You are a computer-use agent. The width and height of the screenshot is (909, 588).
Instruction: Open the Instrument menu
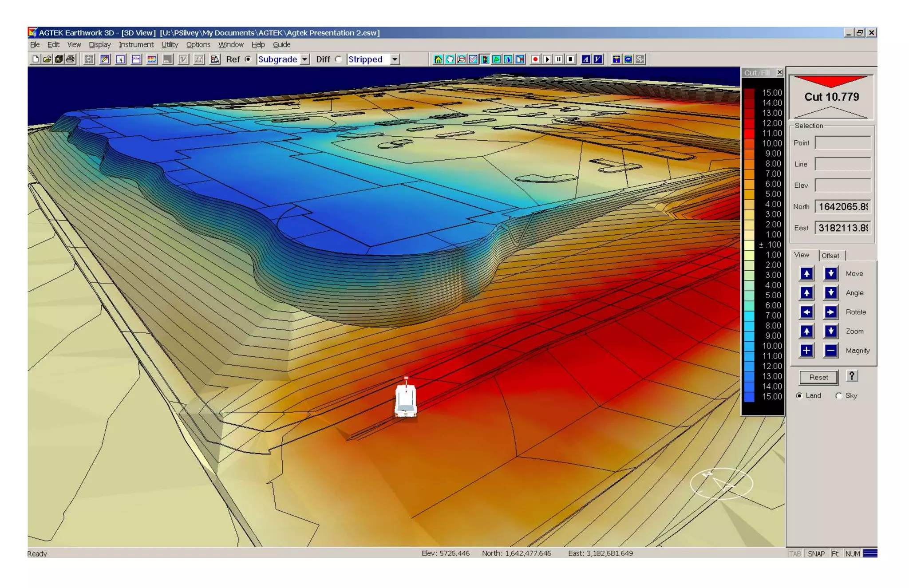pos(136,44)
